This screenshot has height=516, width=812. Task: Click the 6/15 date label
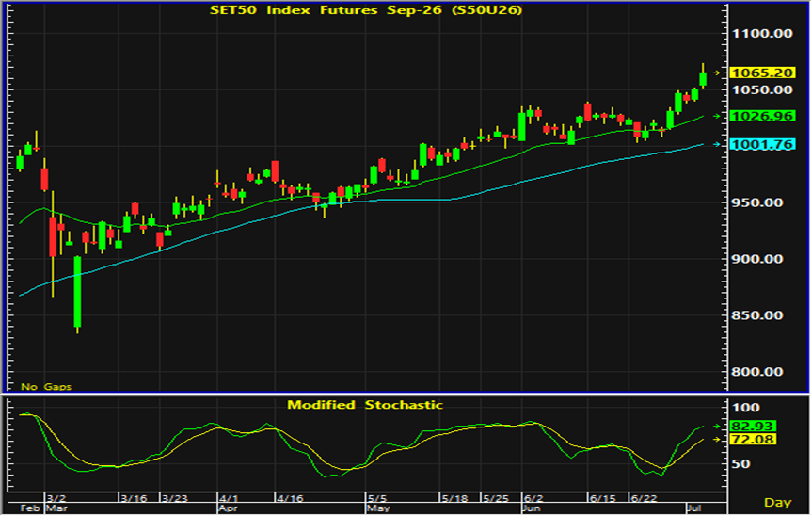point(602,498)
